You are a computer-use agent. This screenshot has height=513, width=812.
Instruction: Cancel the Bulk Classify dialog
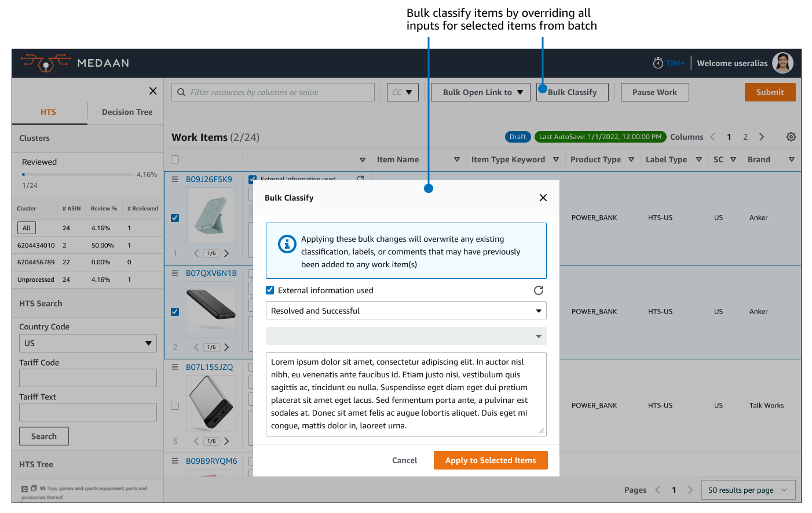point(404,460)
